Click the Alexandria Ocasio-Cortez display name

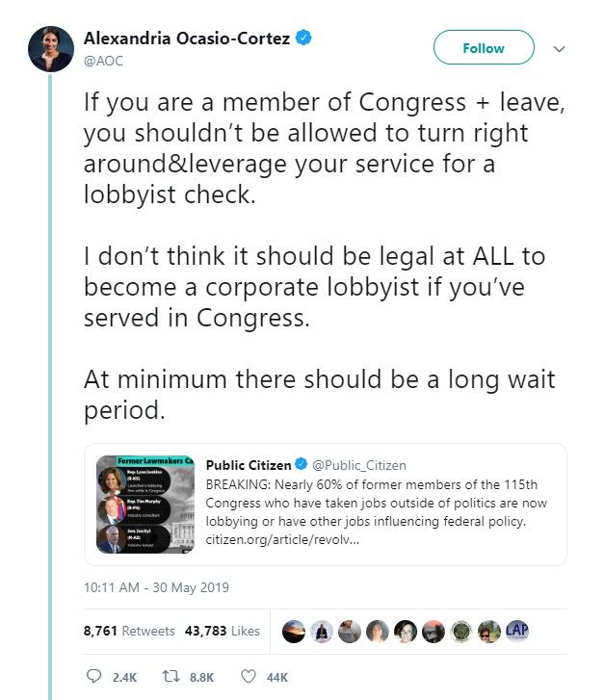click(187, 39)
